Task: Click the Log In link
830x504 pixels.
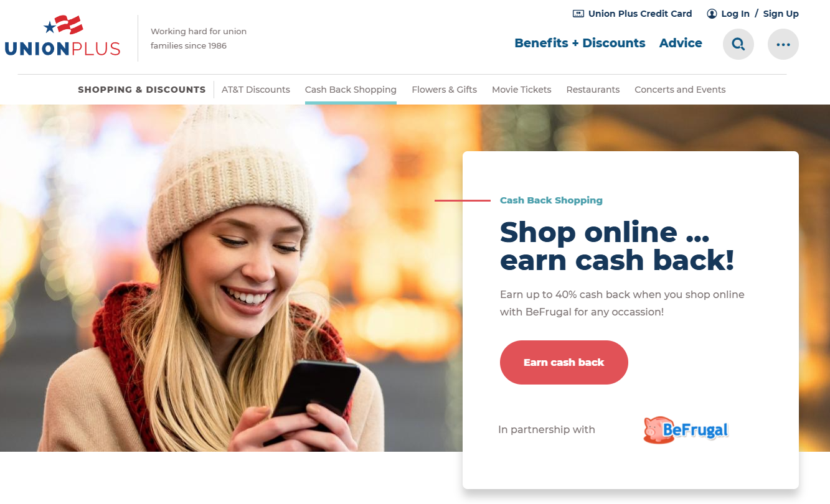Action: coord(735,14)
